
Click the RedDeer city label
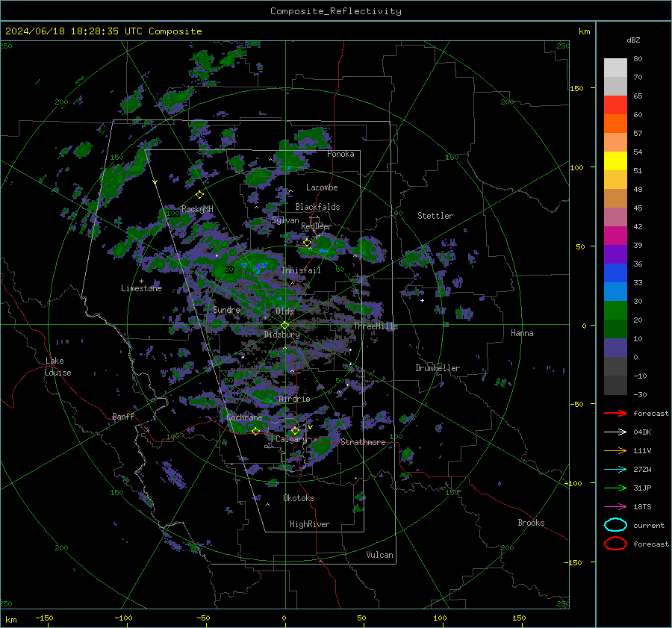[x=317, y=226]
